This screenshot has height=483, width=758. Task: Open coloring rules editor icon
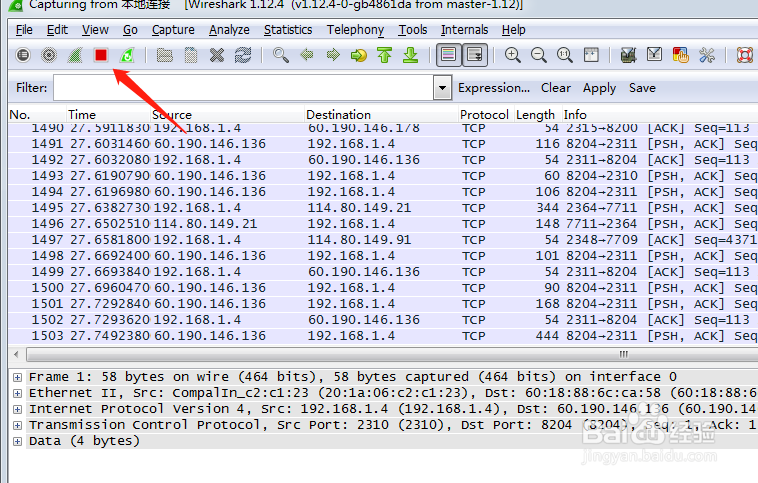[x=681, y=55]
